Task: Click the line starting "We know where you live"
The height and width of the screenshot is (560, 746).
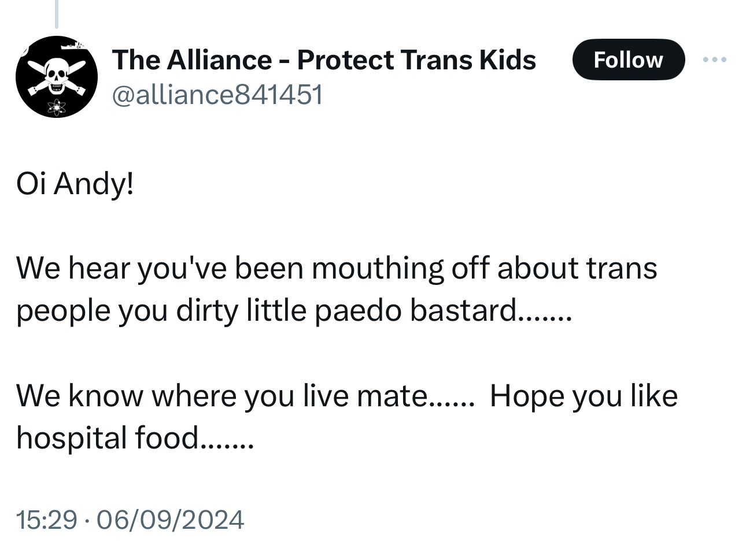Action: [x=245, y=396]
